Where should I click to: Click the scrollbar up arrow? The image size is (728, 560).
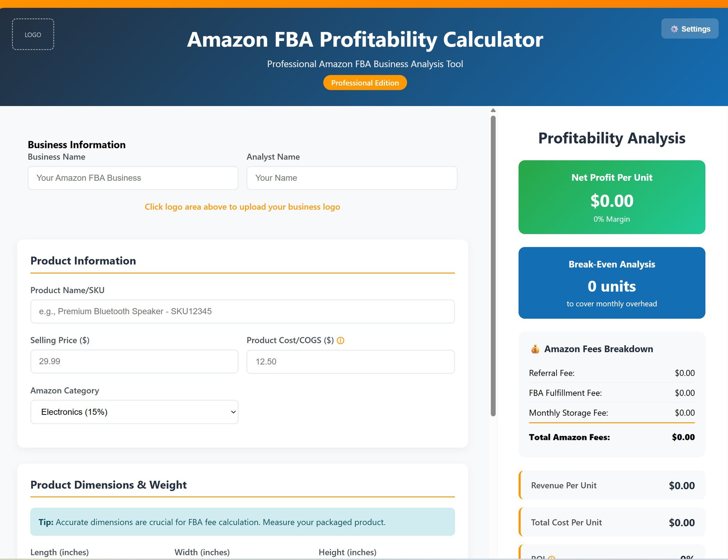pos(493,110)
